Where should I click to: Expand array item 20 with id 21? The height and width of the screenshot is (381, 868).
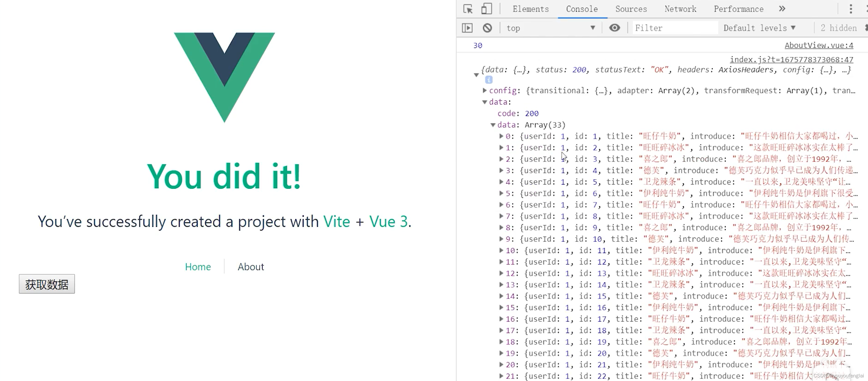pos(501,364)
